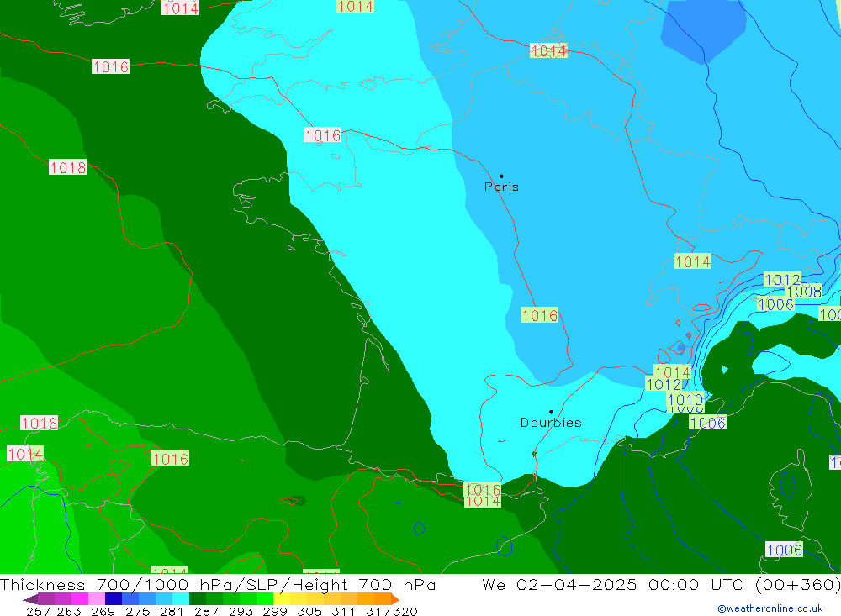This screenshot has width=841, height=616.
Task: Click the 1018 isobar label
Action: tap(67, 167)
